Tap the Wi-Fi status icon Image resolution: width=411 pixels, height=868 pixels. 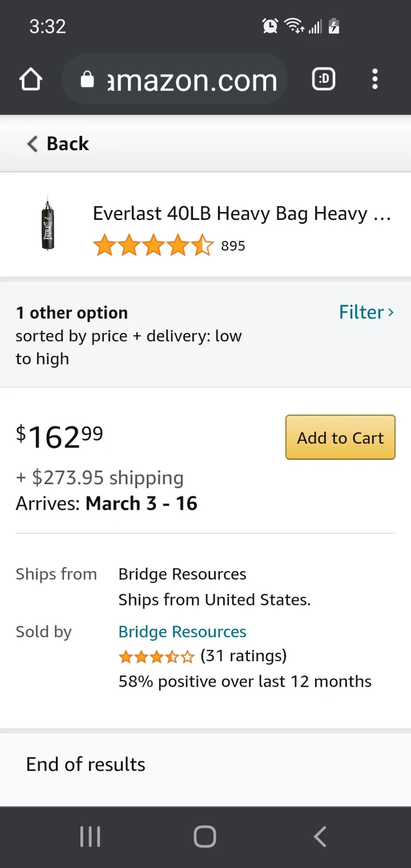pos(294,26)
